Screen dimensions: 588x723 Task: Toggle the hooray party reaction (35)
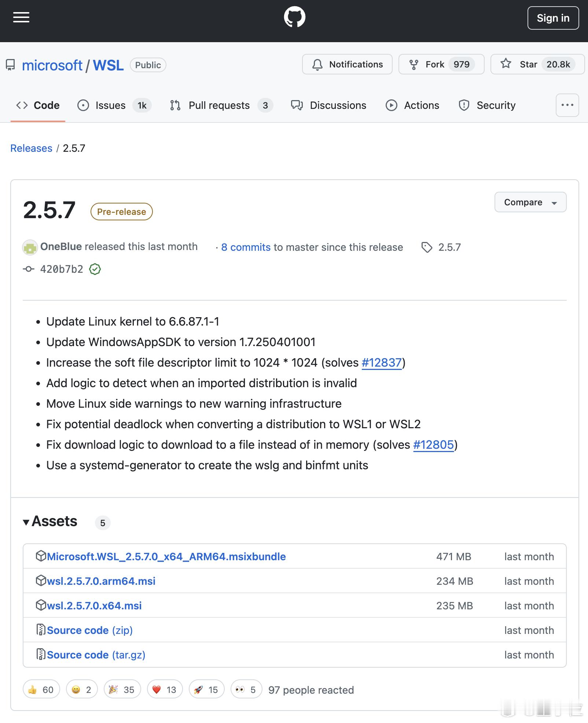pos(122,689)
